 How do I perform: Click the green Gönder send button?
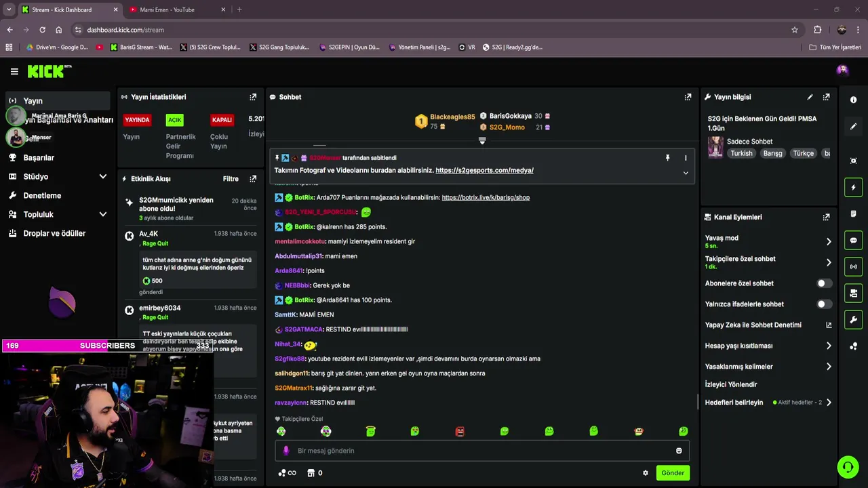(x=673, y=473)
